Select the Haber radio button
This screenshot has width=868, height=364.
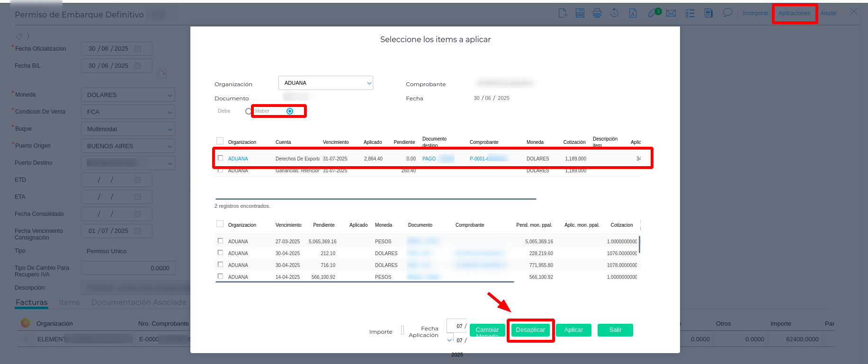[x=290, y=111]
